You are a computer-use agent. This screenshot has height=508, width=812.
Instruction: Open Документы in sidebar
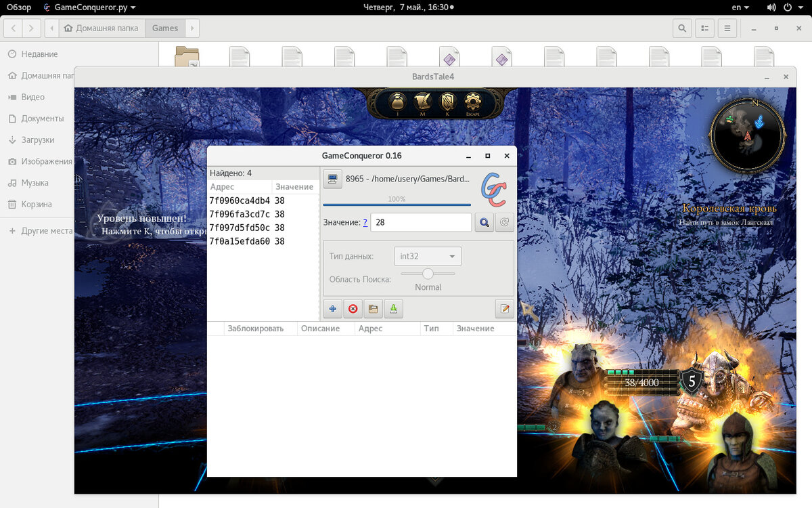tap(42, 119)
